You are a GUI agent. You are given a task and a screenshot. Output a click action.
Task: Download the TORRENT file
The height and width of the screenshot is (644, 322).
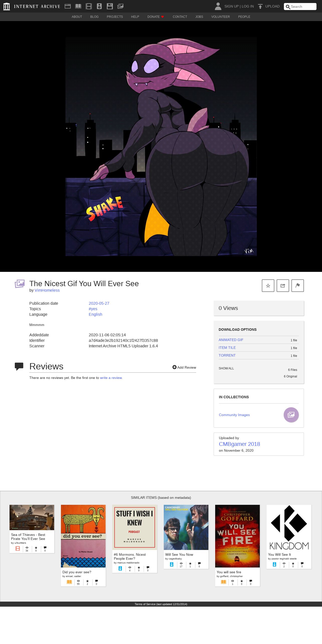coord(227,355)
